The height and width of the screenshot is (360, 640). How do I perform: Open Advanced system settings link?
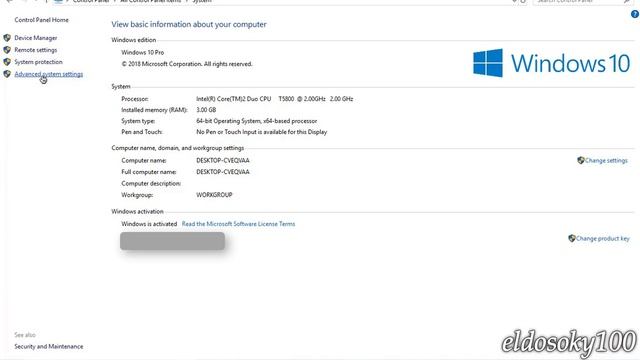tap(49, 74)
